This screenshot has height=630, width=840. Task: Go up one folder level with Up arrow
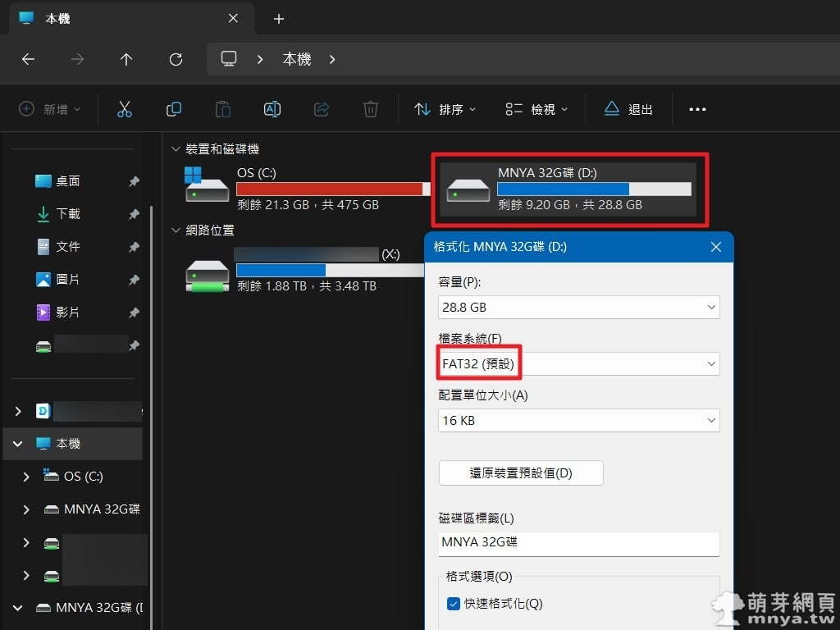126,59
